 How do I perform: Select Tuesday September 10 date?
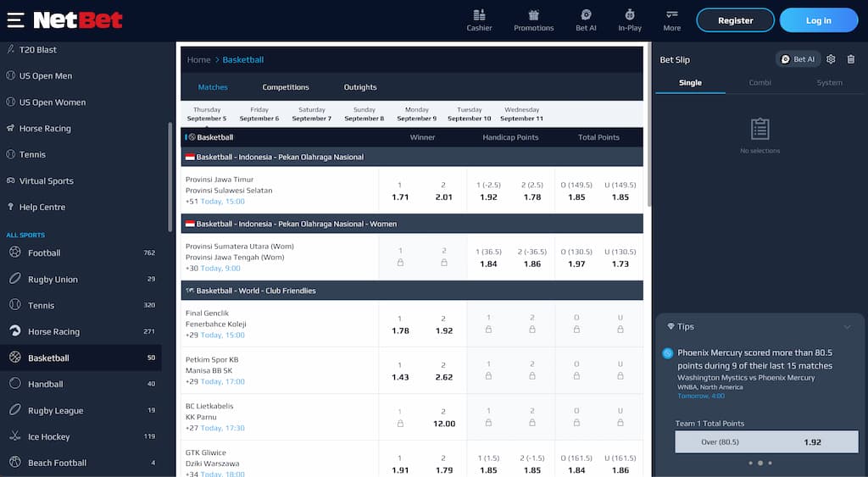click(x=470, y=114)
